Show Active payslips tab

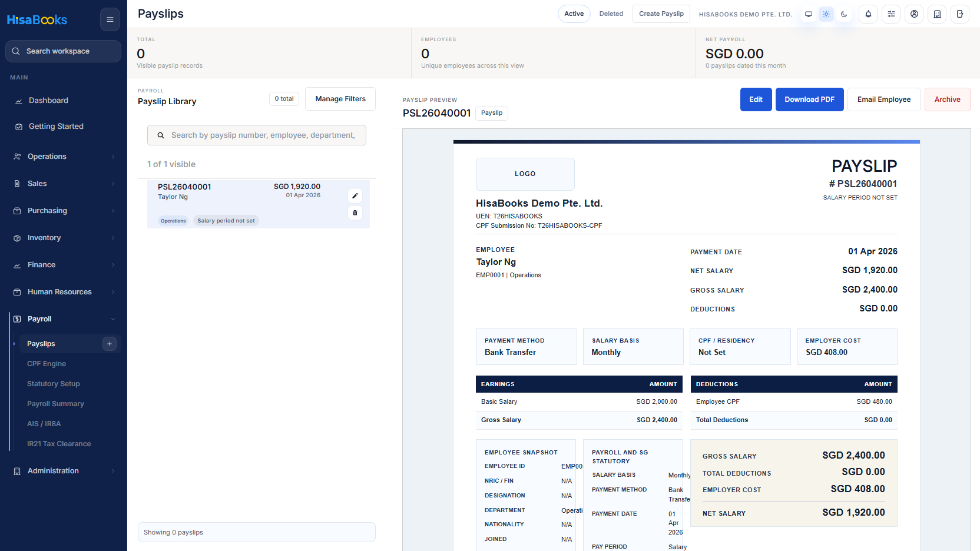574,14
